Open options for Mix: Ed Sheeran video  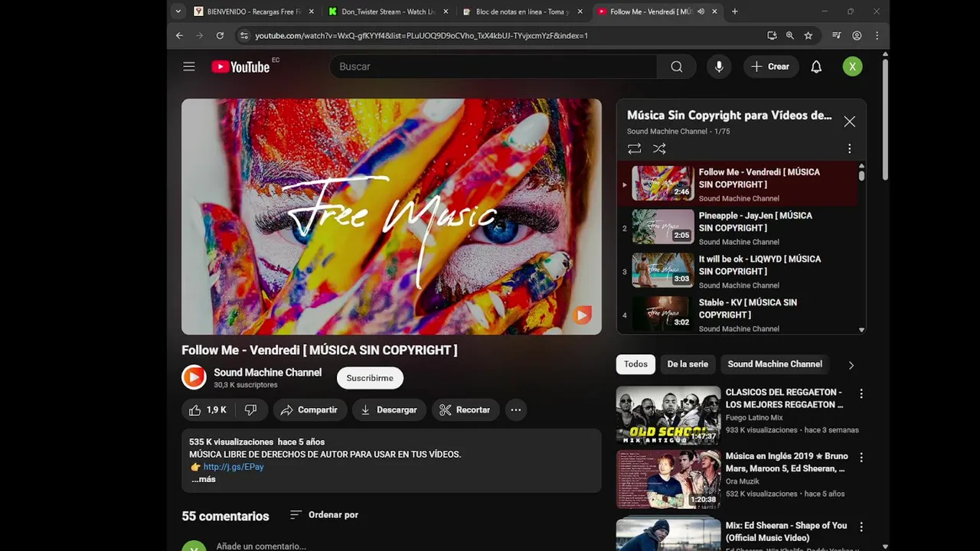pos(861,527)
